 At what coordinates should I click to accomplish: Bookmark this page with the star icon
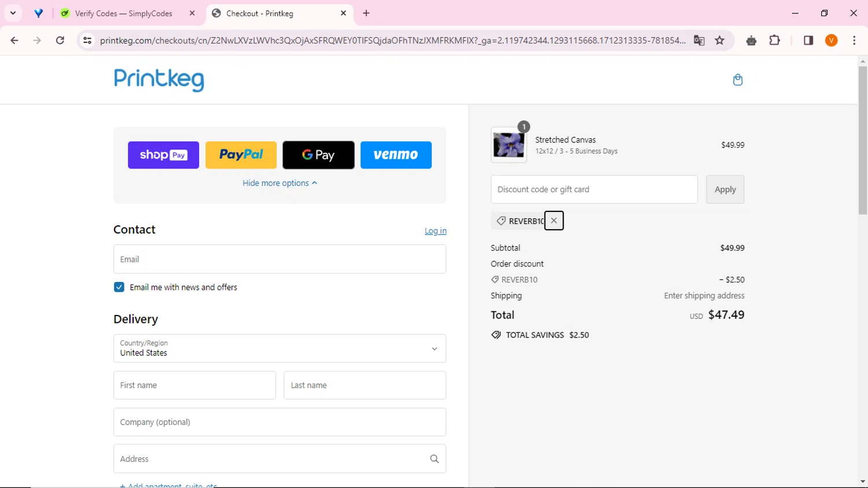[x=719, y=41]
